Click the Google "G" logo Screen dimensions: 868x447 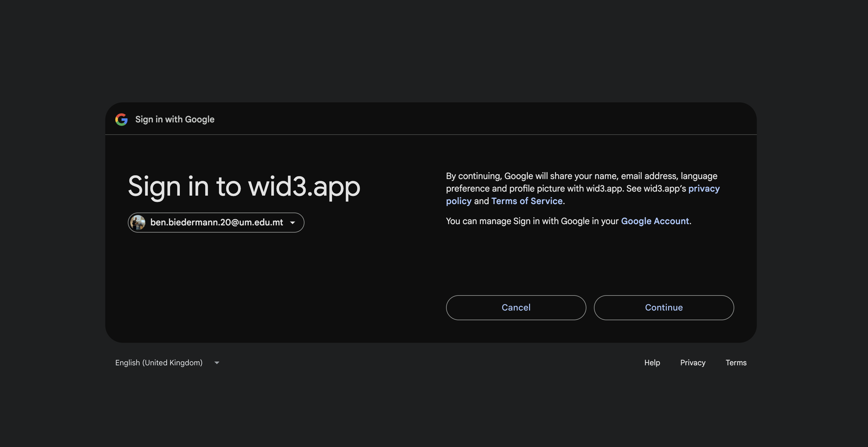[x=121, y=120]
